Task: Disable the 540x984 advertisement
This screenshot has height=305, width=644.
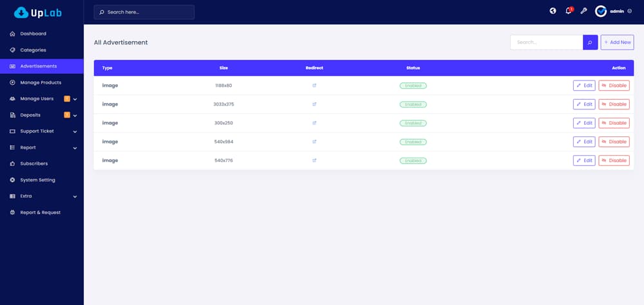Action: pos(614,142)
